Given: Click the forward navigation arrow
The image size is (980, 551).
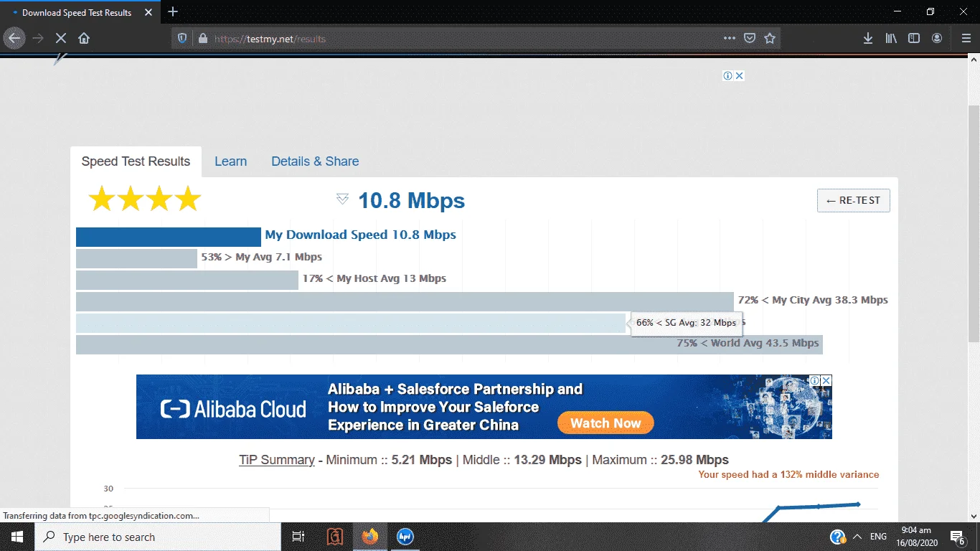Looking at the screenshot, I should (x=38, y=38).
